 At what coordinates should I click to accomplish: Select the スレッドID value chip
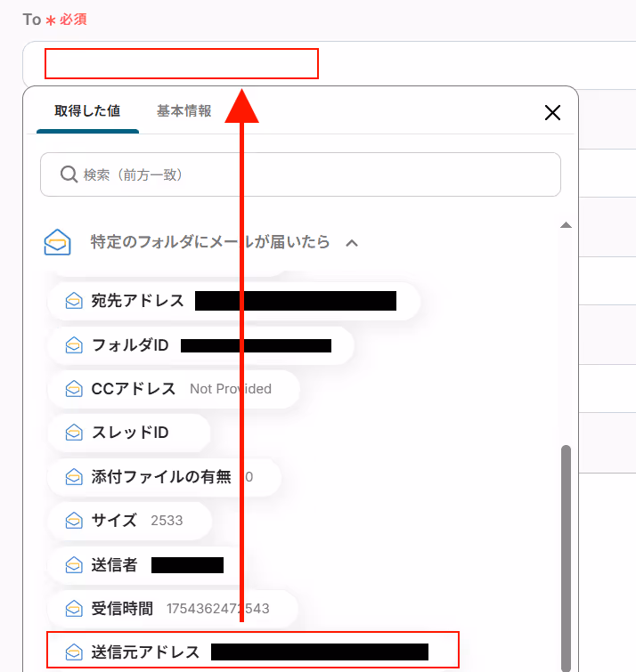pyautogui.click(x=129, y=433)
